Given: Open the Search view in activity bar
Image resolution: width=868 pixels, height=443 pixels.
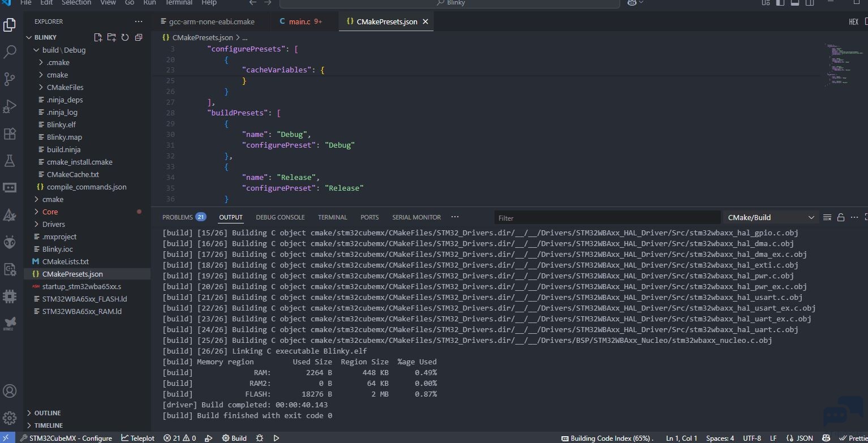Looking at the screenshot, I should click(10, 52).
